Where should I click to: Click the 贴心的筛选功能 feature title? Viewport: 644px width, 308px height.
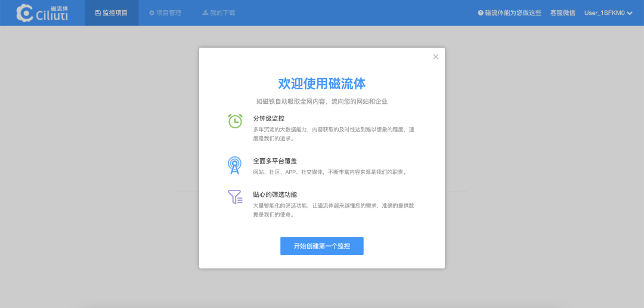point(275,195)
